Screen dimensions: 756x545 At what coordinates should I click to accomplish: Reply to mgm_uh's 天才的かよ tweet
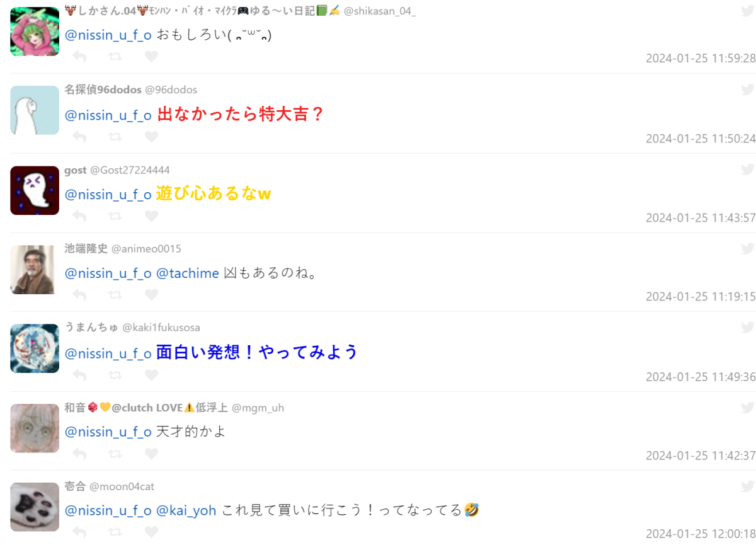79,454
